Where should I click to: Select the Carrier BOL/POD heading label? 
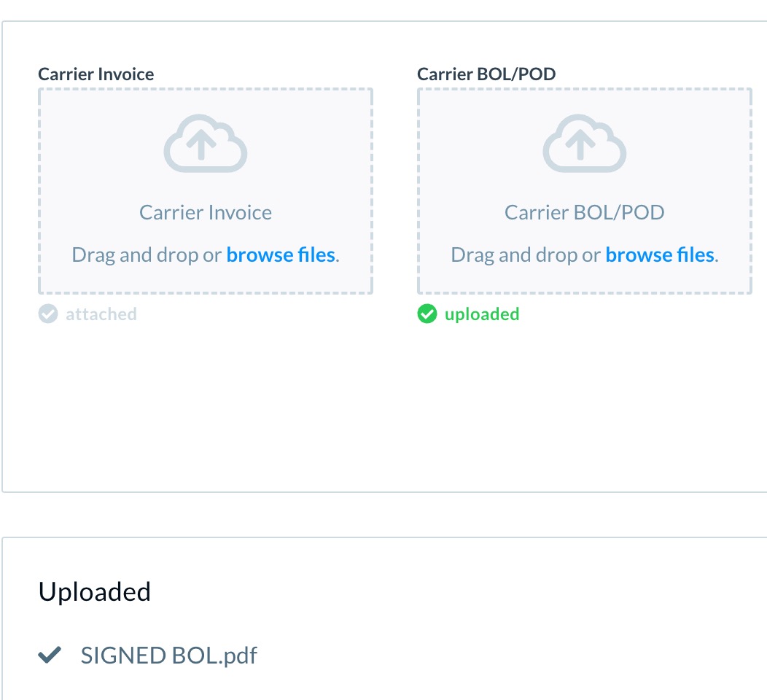click(486, 74)
